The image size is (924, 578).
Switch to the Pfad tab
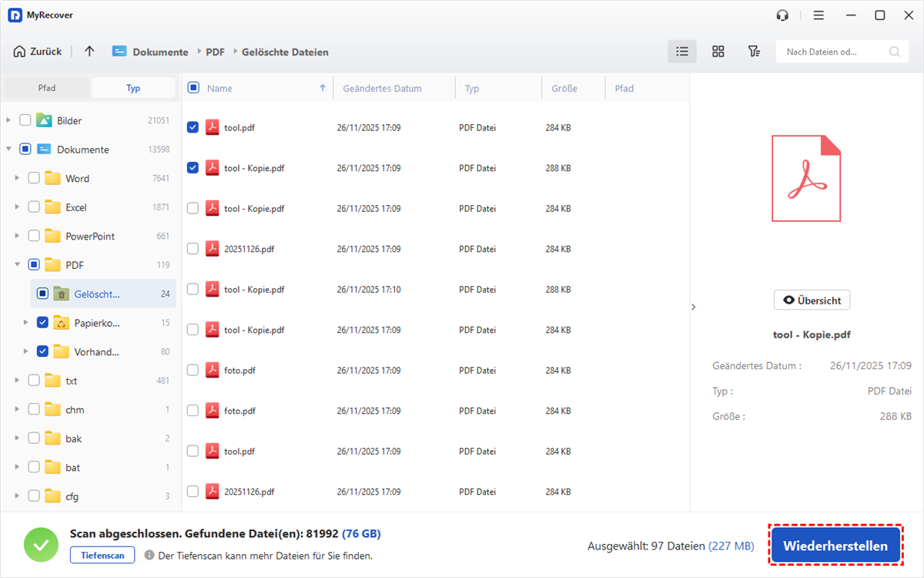pyautogui.click(x=47, y=88)
